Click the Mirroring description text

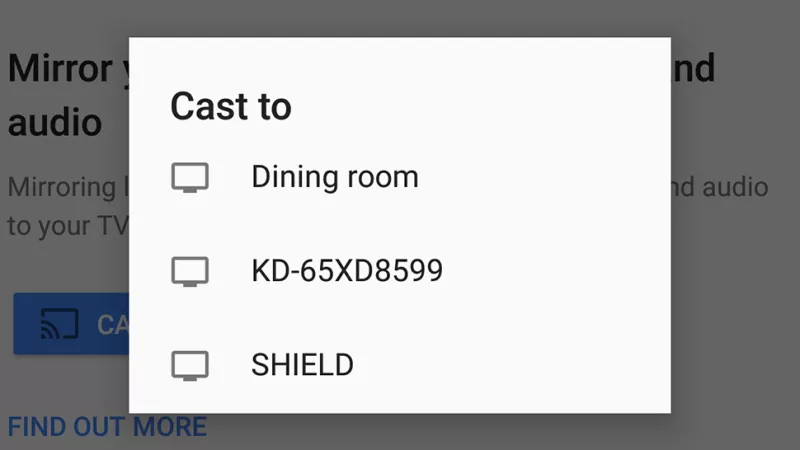(x=62, y=188)
